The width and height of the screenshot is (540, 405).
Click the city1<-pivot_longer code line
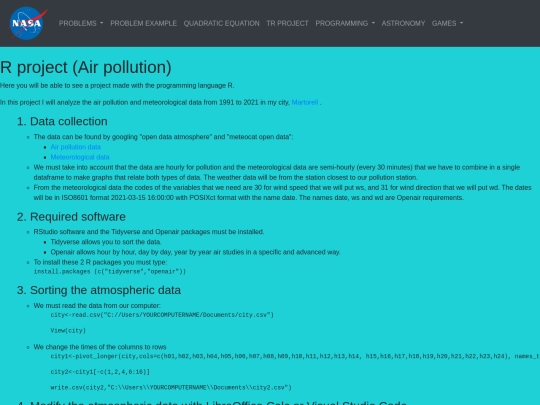click(295, 356)
